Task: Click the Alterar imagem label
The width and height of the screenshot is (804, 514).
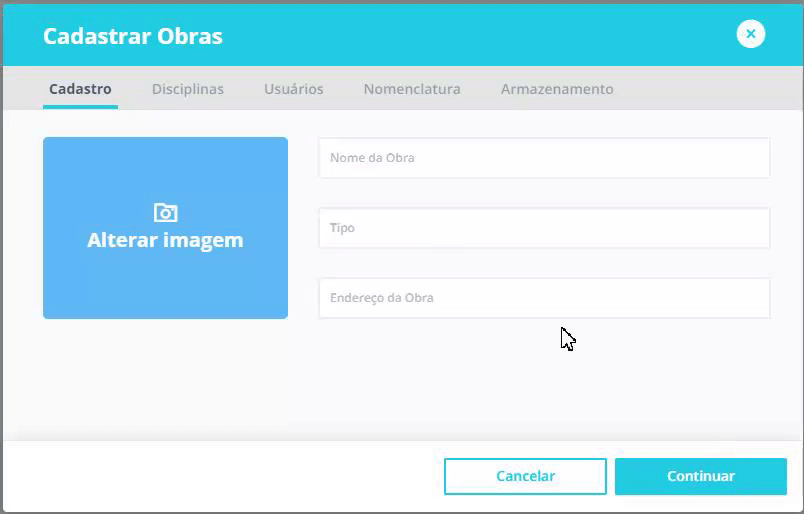Action: tap(165, 240)
